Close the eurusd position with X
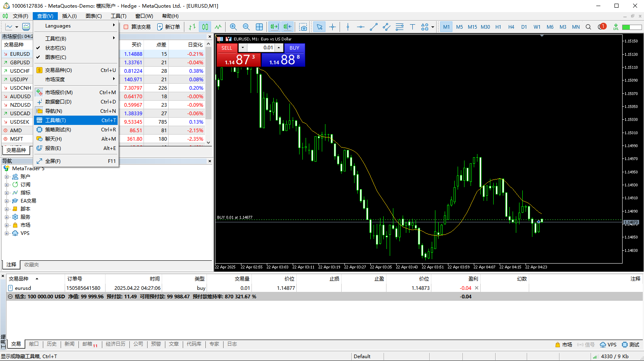 tap(477, 288)
